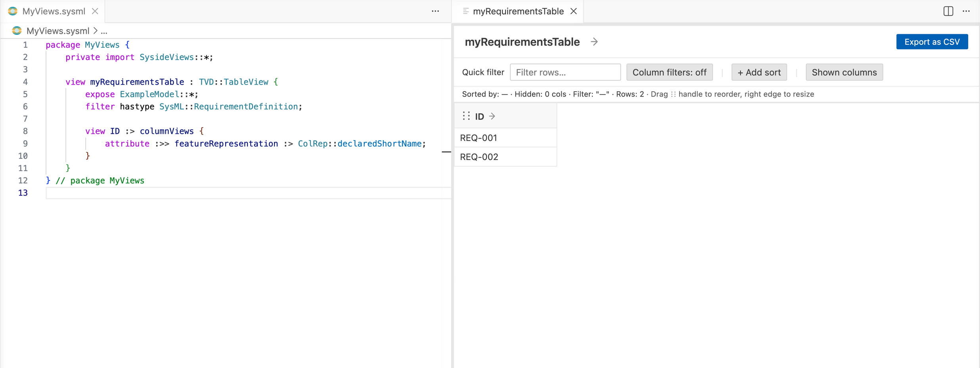Switch to the myRequirementsTable tab
The image size is (980, 368).
pyautogui.click(x=518, y=11)
